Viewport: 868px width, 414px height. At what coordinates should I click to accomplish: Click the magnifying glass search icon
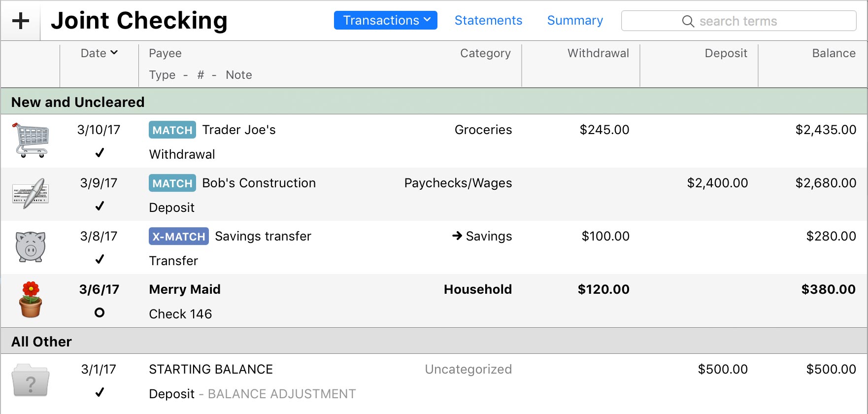(x=688, y=21)
